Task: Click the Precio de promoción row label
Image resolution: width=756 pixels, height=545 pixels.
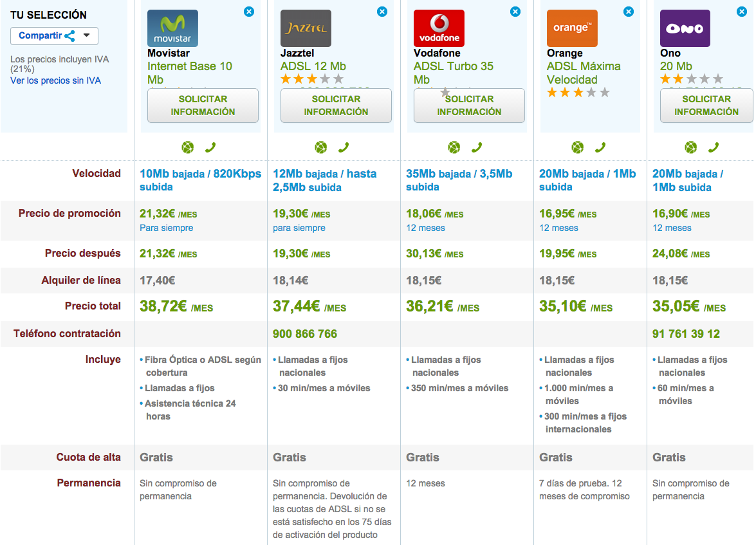Action: (69, 214)
